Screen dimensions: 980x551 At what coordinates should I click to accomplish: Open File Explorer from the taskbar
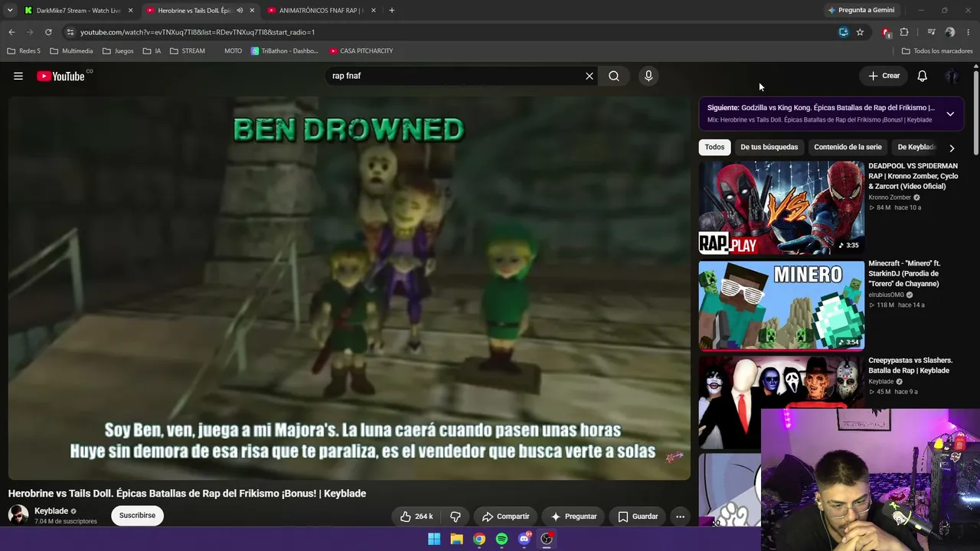[456, 539]
